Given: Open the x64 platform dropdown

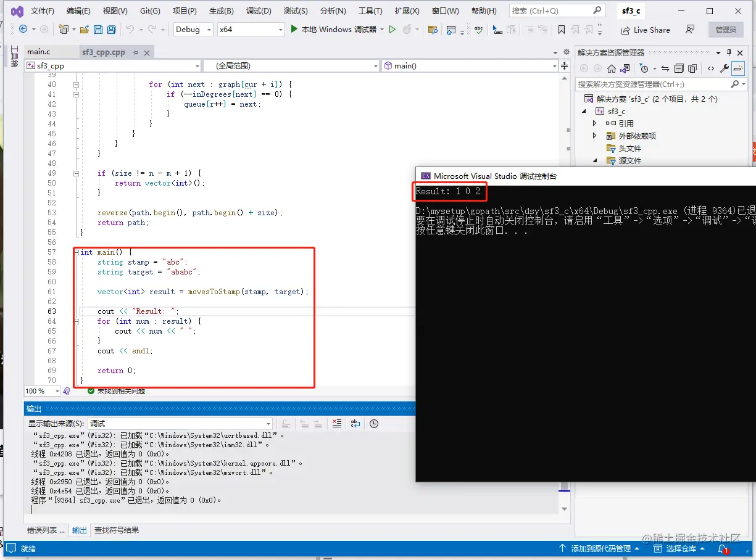Looking at the screenshot, I should pyautogui.click(x=251, y=29).
